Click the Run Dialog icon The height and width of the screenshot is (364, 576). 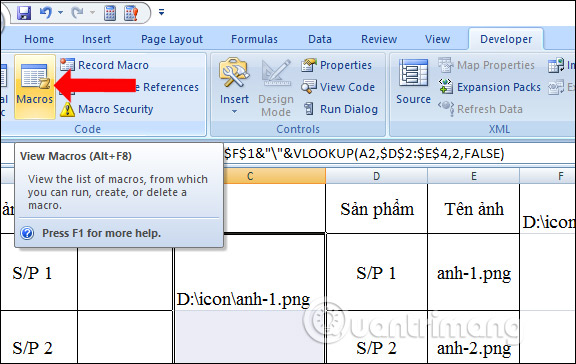[309, 109]
